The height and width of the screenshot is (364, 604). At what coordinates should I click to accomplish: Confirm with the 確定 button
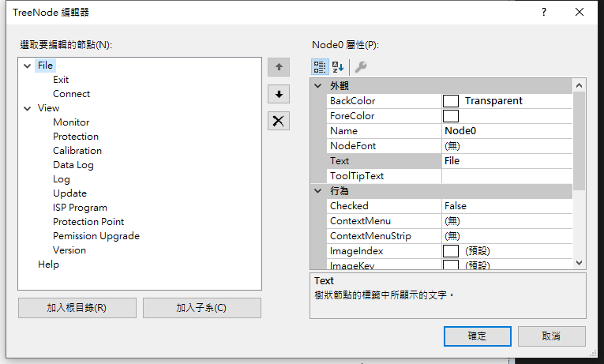point(477,336)
